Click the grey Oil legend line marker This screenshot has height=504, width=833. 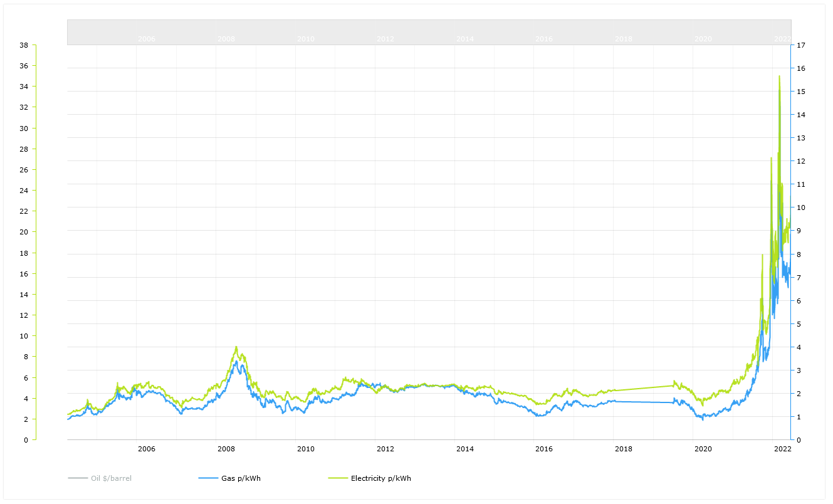coord(77,478)
